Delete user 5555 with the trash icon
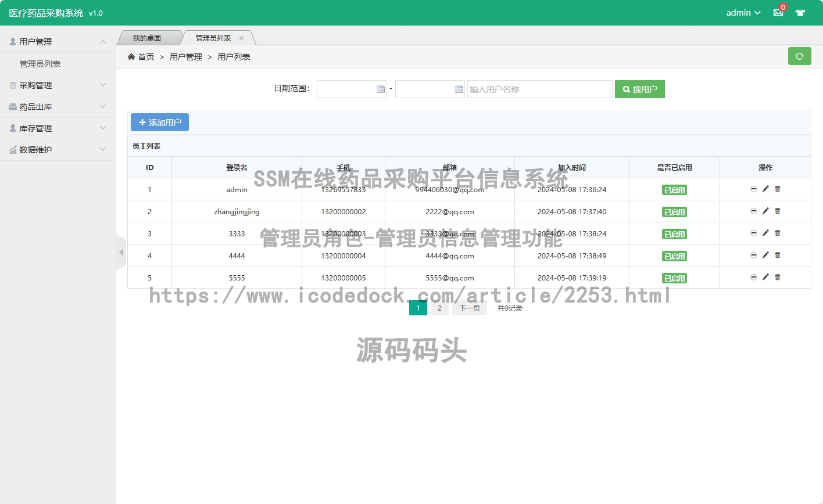 coord(778,277)
